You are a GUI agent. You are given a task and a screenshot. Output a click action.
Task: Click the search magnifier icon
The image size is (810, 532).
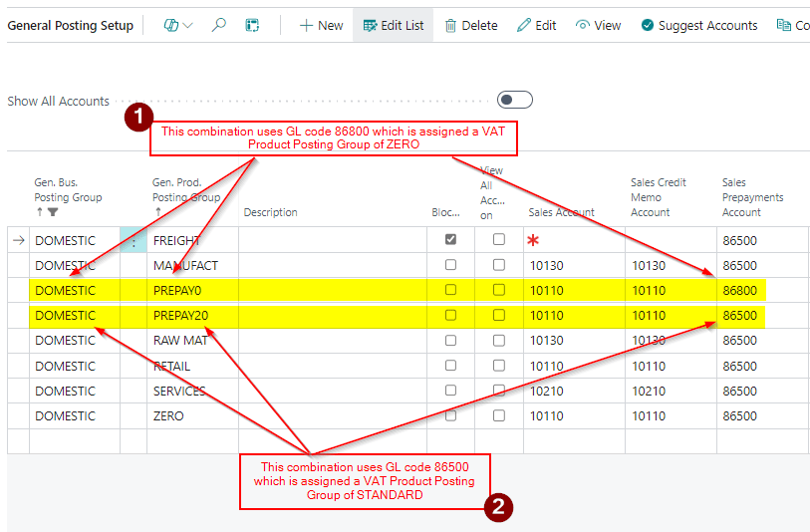click(219, 25)
